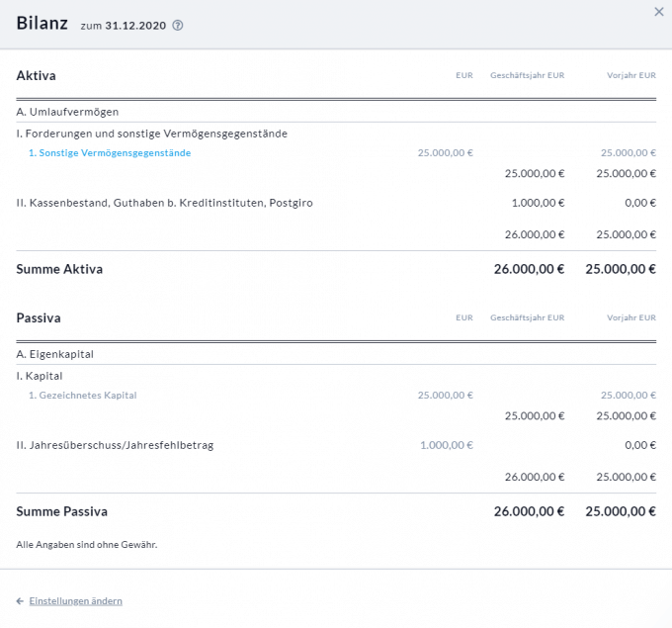Click I. Forderungen und sonstige Vermögensgegenstände

151,134
